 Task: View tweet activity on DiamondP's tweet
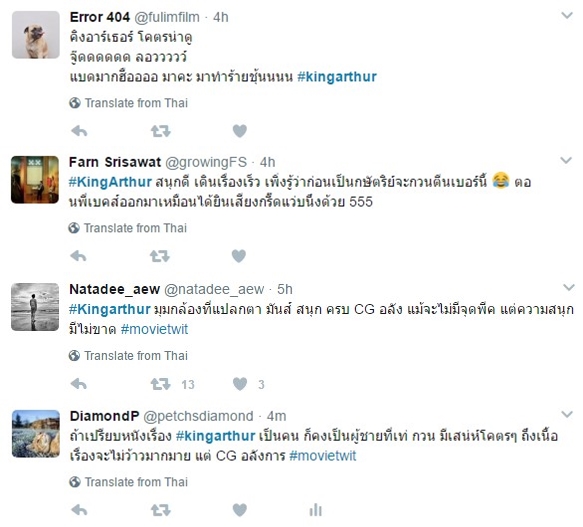tap(315, 510)
